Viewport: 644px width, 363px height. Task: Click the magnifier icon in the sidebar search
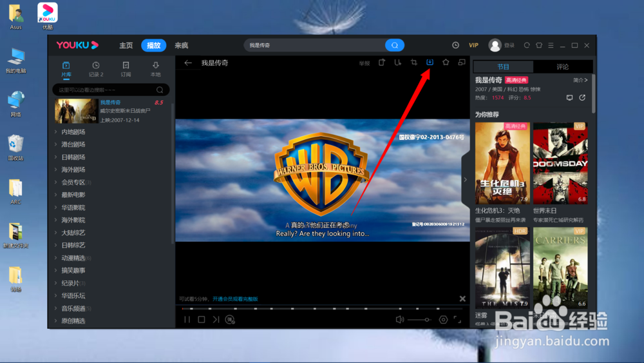[x=160, y=90]
